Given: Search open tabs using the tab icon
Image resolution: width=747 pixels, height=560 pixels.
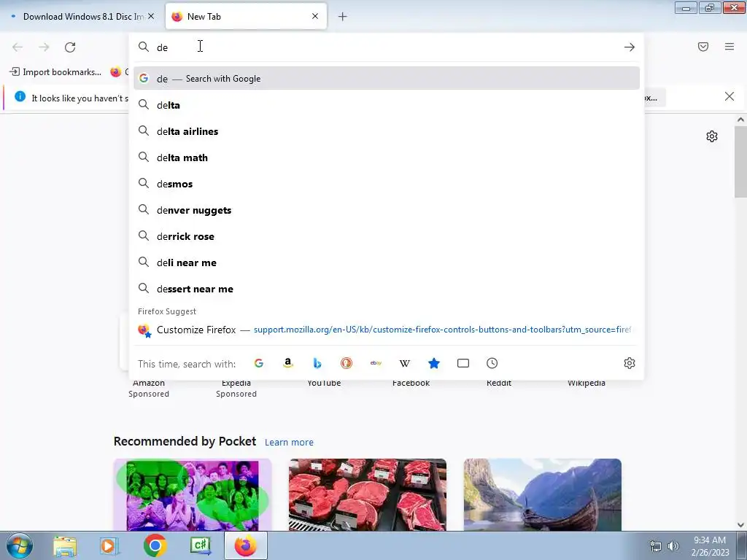Looking at the screenshot, I should pos(463,363).
